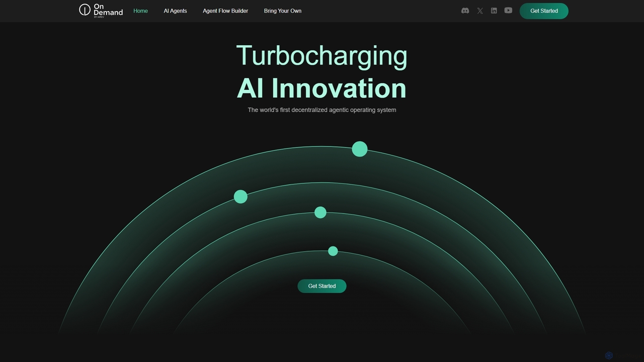The image size is (644, 362).
Task: Open the X (Twitter) social icon
Action: pos(480,11)
